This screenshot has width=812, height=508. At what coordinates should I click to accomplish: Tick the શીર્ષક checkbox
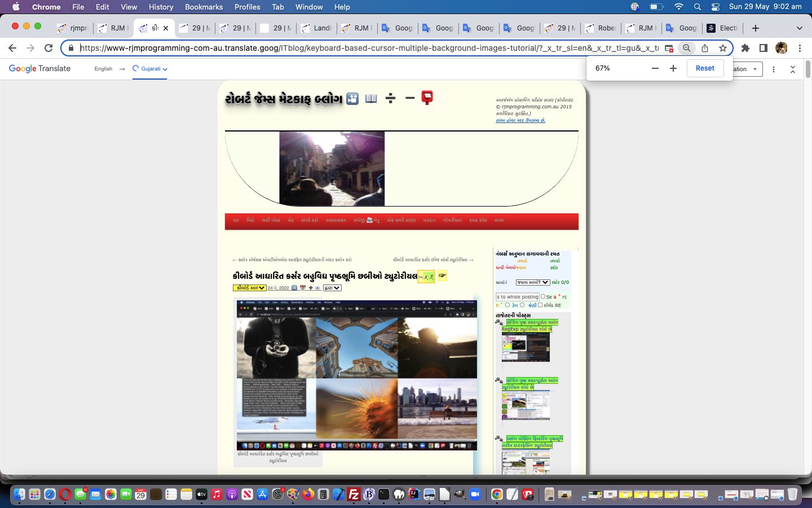[x=540, y=305]
